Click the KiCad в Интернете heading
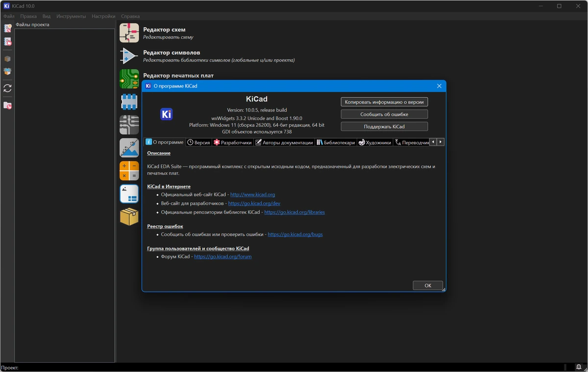This screenshot has height=372, width=588. tap(169, 186)
